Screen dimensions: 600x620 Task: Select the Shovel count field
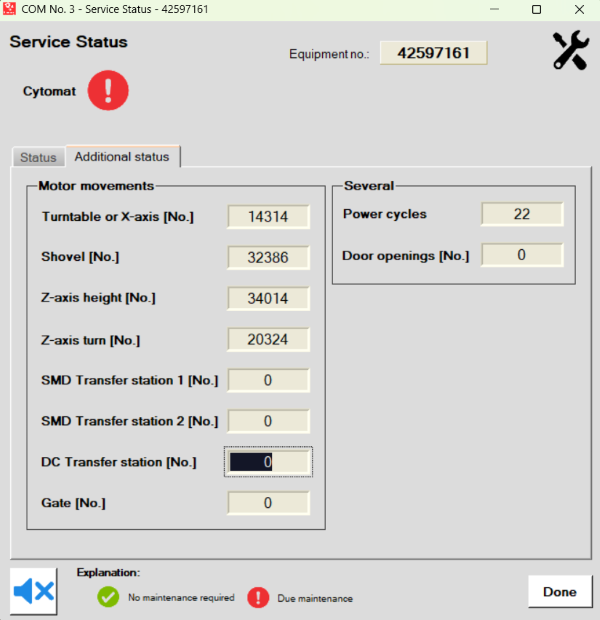tap(268, 257)
